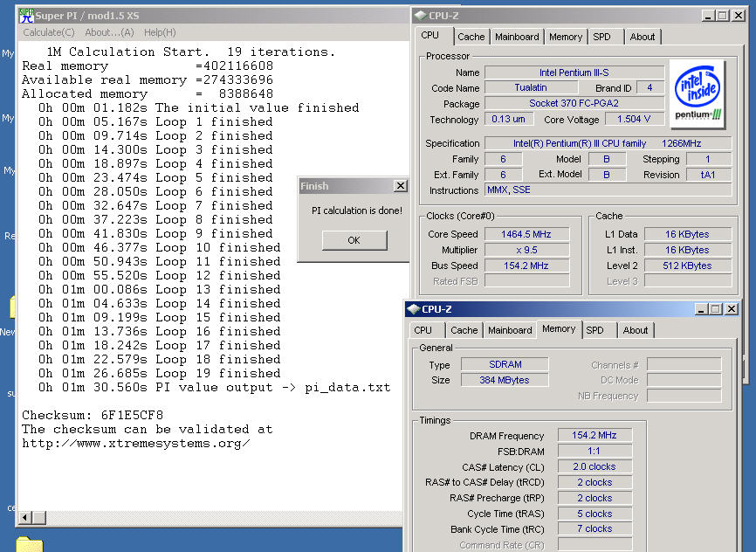Minimize the lower CPU-Z window

click(x=701, y=309)
